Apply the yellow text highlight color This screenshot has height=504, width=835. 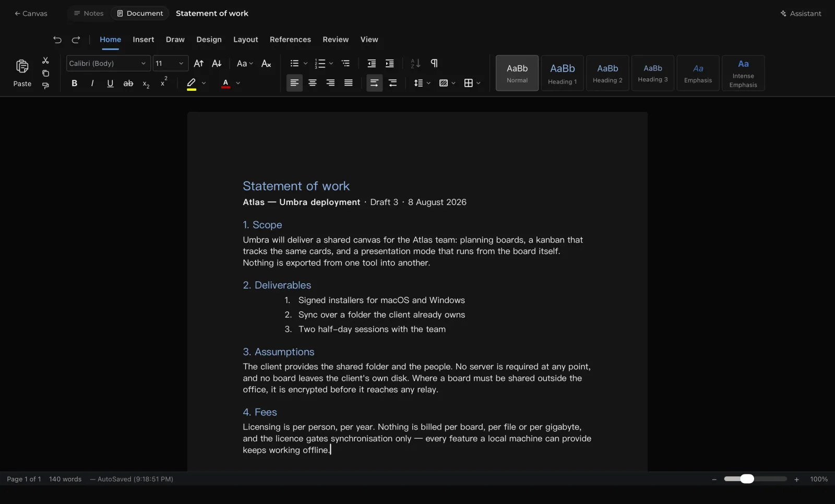click(192, 83)
